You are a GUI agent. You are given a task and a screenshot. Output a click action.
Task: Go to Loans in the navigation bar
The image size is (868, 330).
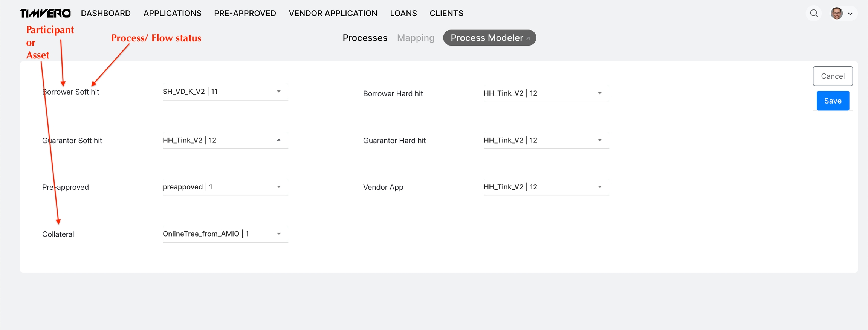click(403, 14)
